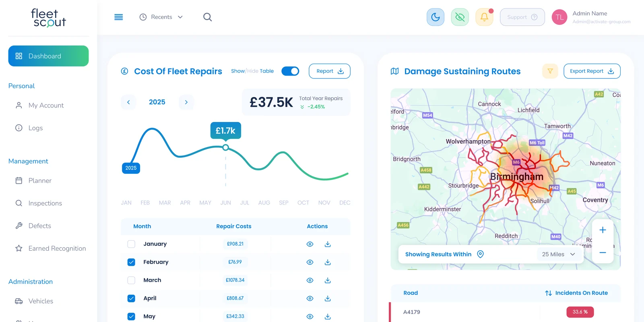Click the search magnifier icon

(208, 17)
